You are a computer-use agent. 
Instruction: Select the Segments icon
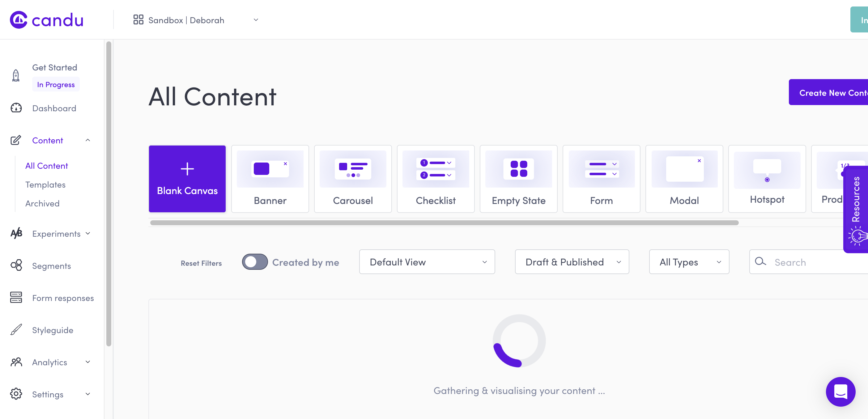15,265
